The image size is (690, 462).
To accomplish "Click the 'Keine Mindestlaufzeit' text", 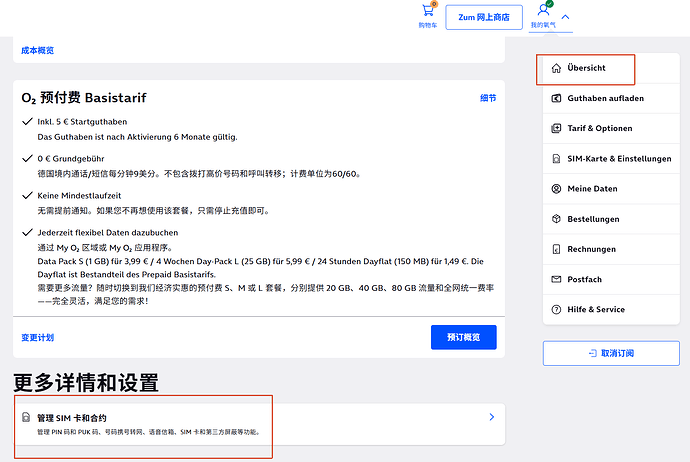I will click(x=79, y=196).
